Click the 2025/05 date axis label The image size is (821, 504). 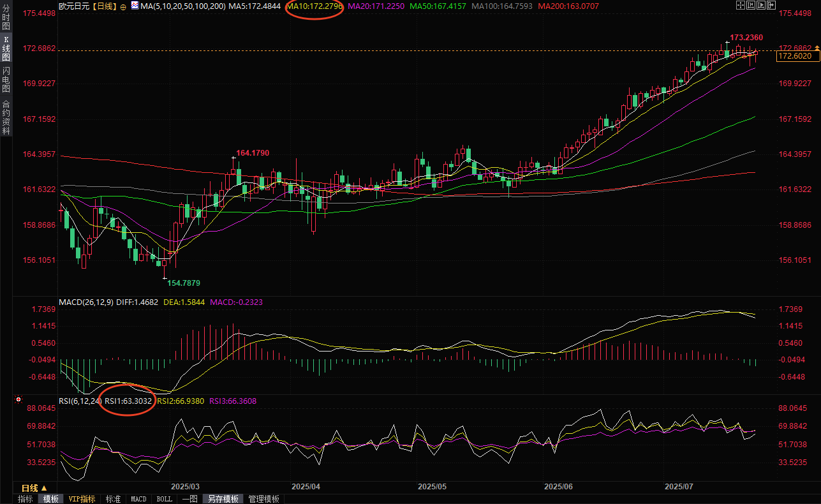pyautogui.click(x=432, y=486)
